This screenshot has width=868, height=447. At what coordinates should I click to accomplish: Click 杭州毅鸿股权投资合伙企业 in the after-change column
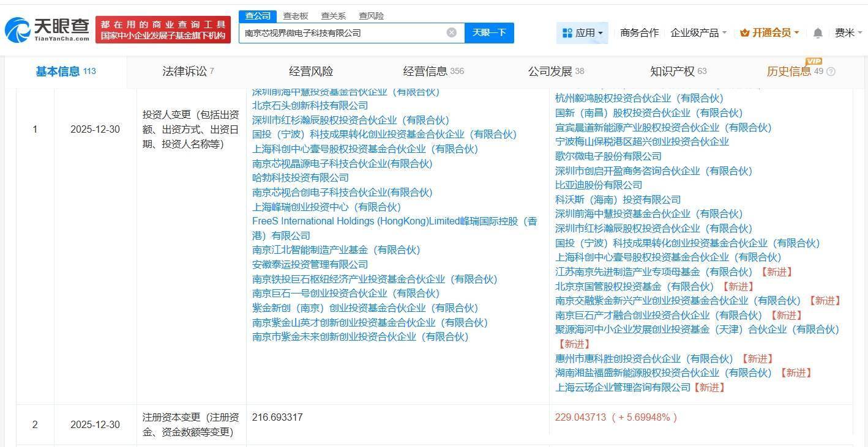coord(639,98)
